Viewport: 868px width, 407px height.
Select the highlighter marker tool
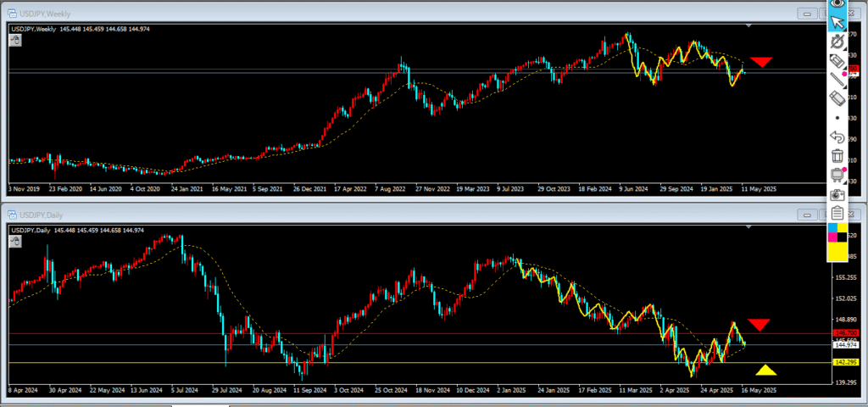click(837, 60)
